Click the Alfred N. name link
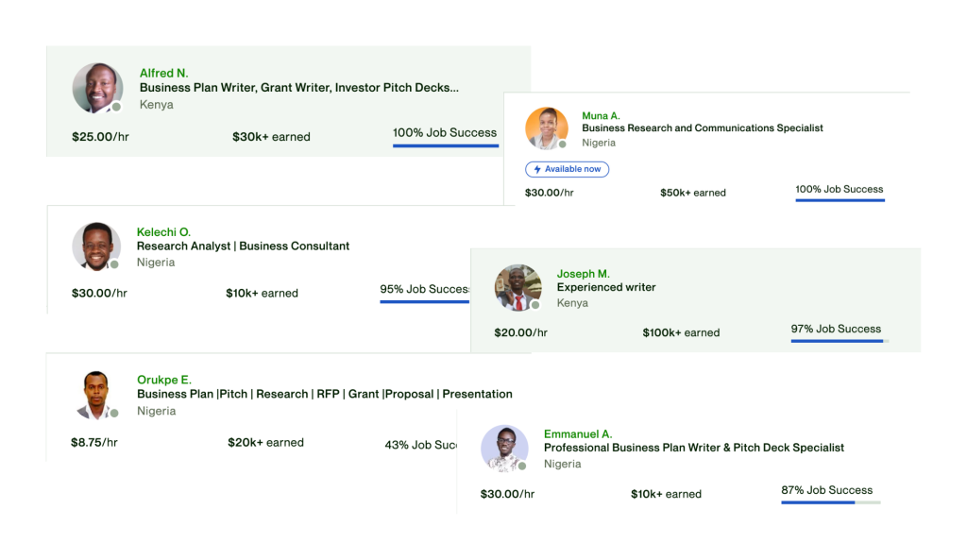Image resolution: width=967 pixels, height=560 pixels. (x=163, y=73)
